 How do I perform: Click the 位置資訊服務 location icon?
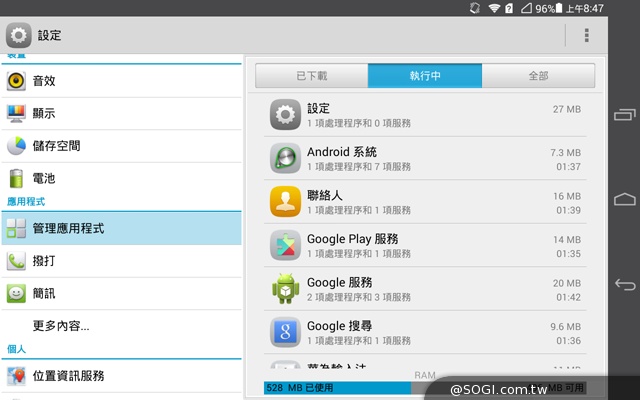pyautogui.click(x=16, y=376)
